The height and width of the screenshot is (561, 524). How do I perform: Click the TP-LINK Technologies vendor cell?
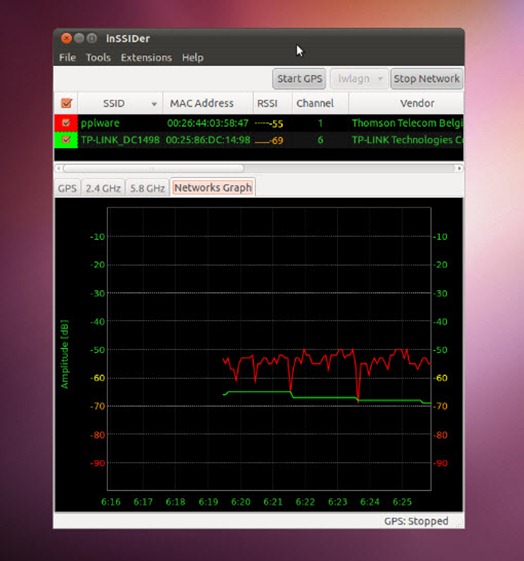408,140
